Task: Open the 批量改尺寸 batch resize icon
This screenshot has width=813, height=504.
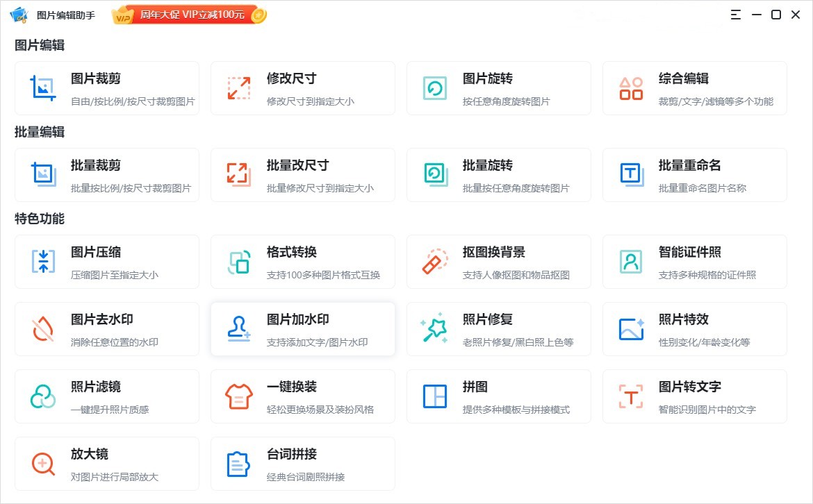Action: pyautogui.click(x=238, y=175)
